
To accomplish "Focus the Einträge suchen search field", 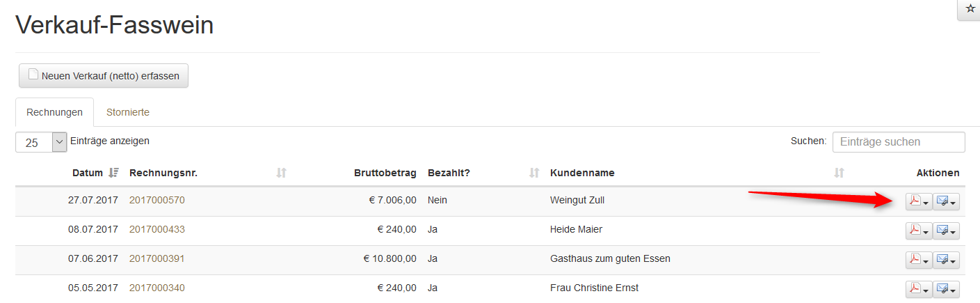I will tap(899, 141).
